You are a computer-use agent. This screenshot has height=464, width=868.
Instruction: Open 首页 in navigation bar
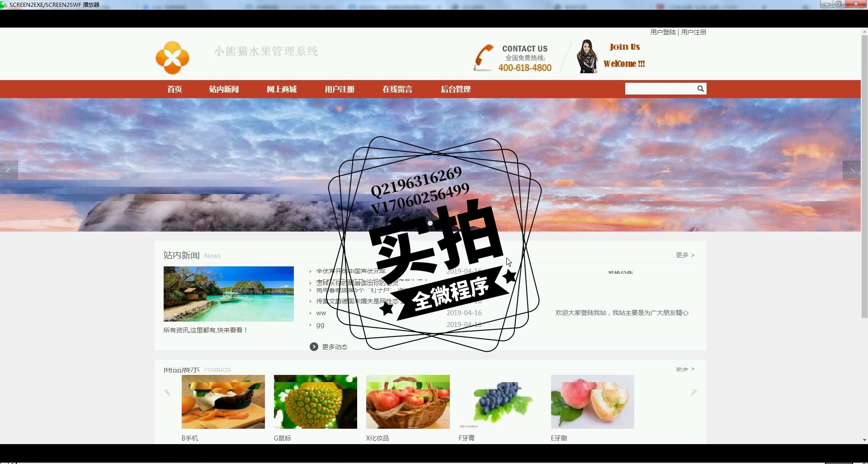point(175,89)
